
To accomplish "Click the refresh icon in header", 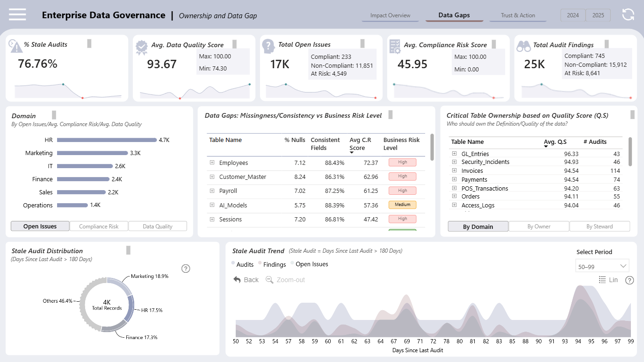I will pyautogui.click(x=628, y=14).
